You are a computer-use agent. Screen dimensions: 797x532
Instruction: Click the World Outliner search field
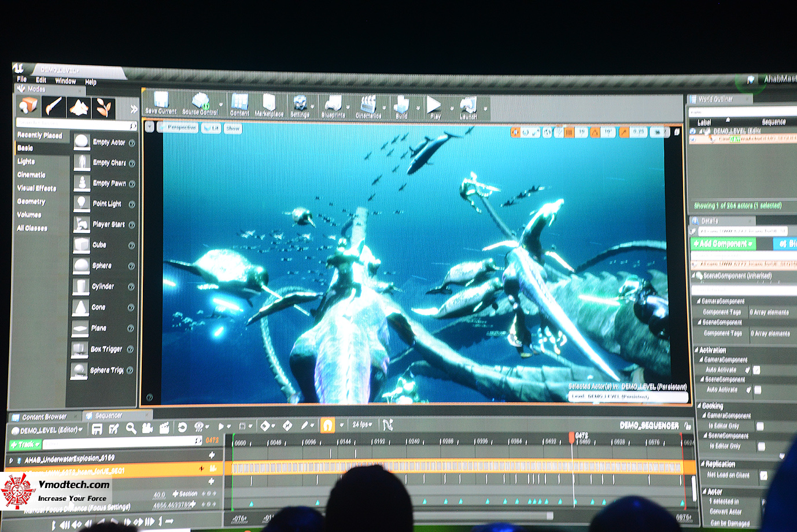point(744,112)
